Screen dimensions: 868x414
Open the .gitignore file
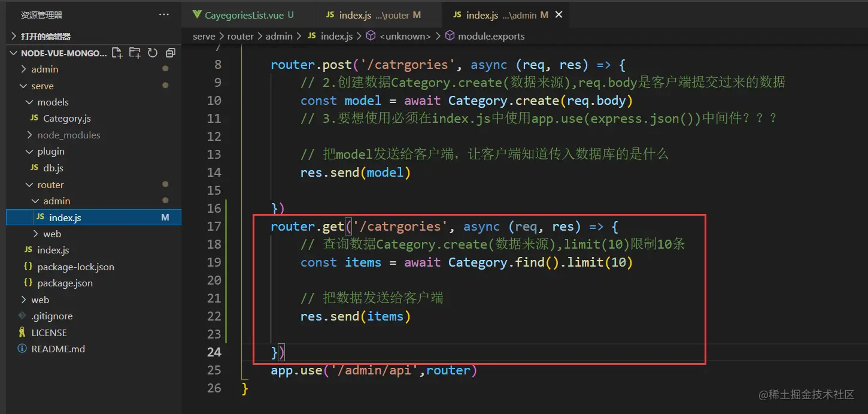[52, 316]
